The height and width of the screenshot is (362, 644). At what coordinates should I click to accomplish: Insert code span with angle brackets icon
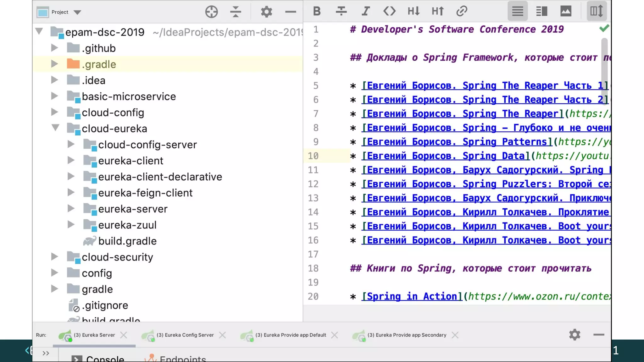coord(389,12)
